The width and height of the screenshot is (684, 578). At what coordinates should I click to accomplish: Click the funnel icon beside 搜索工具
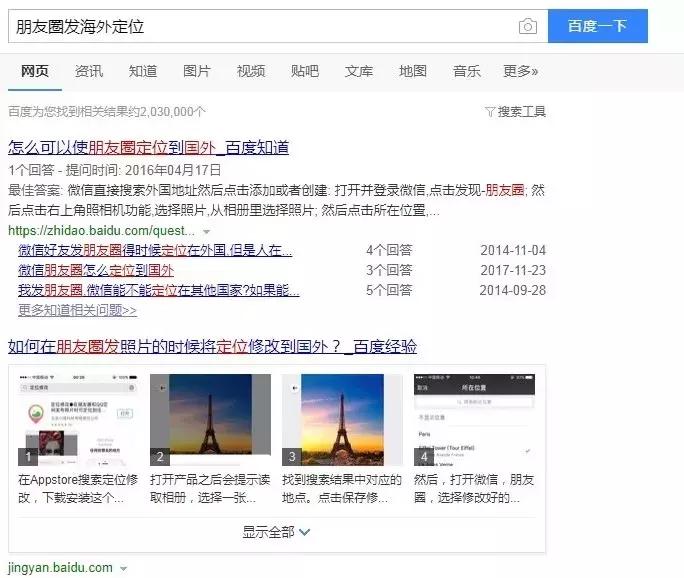pyautogui.click(x=490, y=112)
